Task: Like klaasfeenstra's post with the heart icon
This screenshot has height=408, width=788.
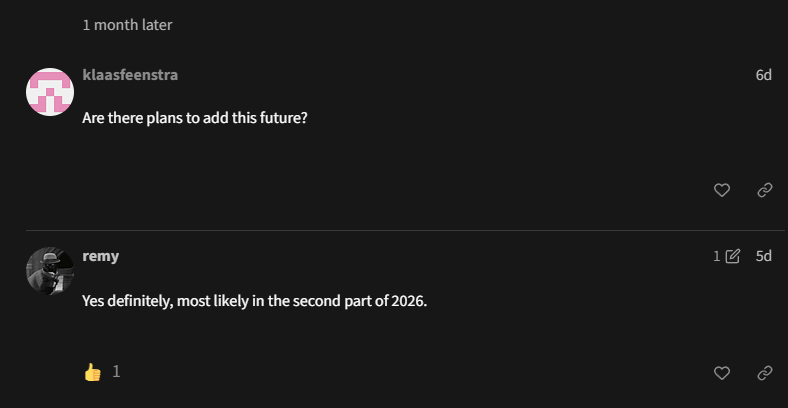Action: [x=722, y=190]
